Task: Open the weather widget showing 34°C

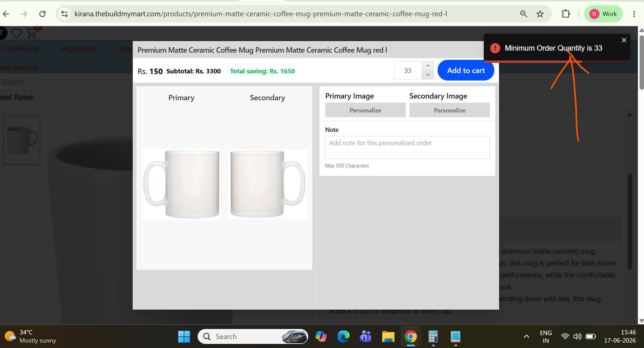Action: tap(31, 336)
